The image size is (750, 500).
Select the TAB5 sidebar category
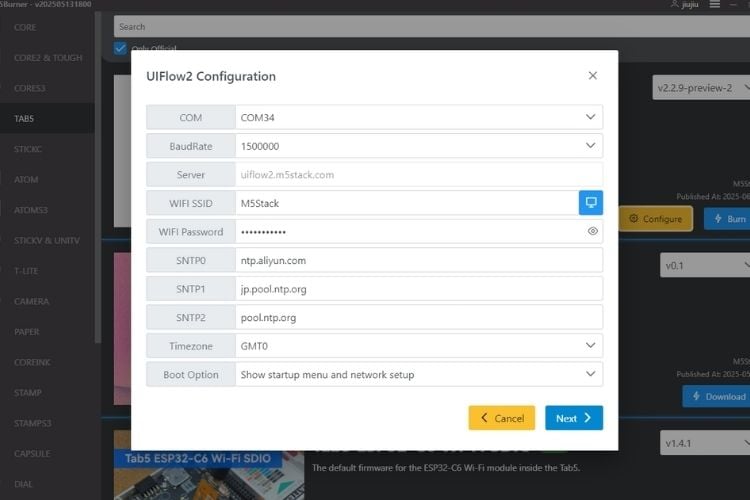click(24, 119)
